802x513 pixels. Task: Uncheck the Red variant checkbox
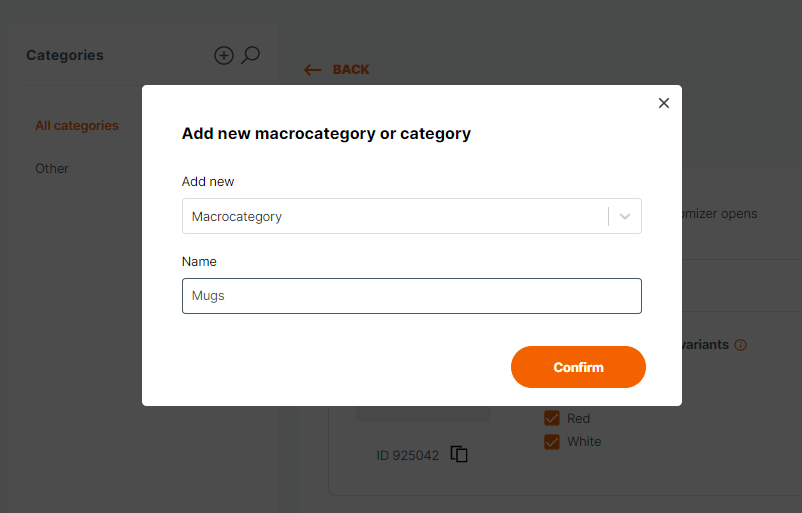551,418
